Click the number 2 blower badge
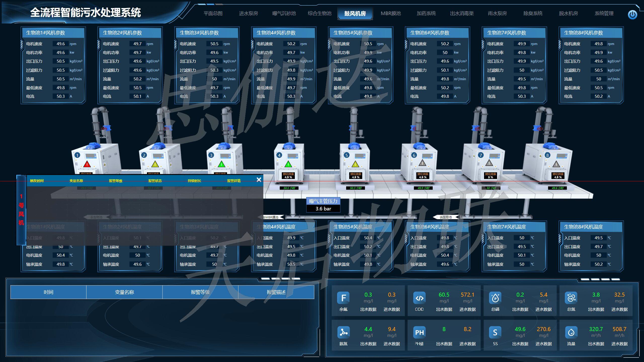 [x=144, y=155]
